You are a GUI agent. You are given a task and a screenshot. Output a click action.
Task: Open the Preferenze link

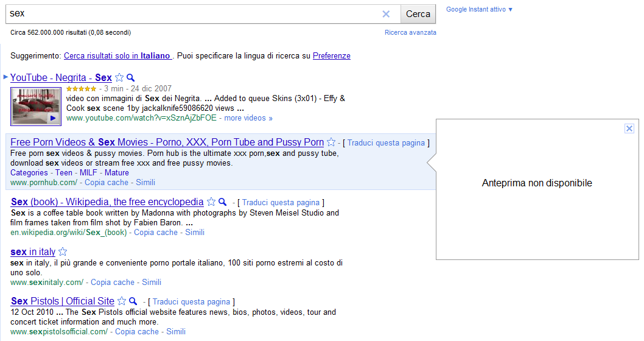coord(332,56)
